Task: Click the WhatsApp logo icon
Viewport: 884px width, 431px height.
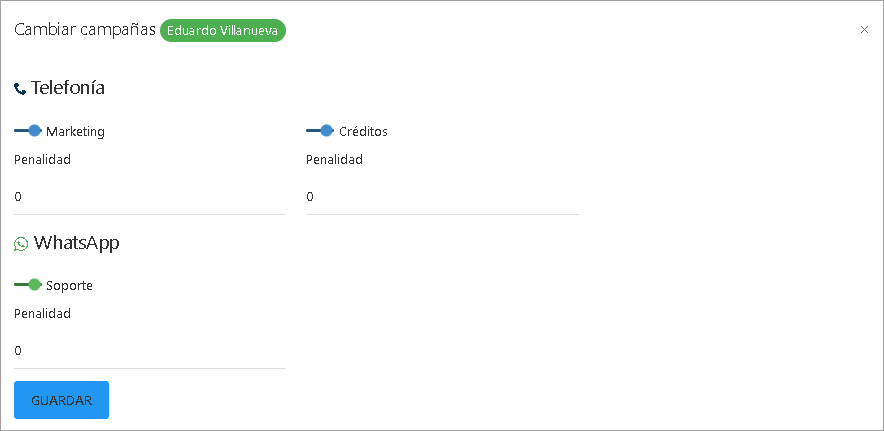Action: [21, 244]
